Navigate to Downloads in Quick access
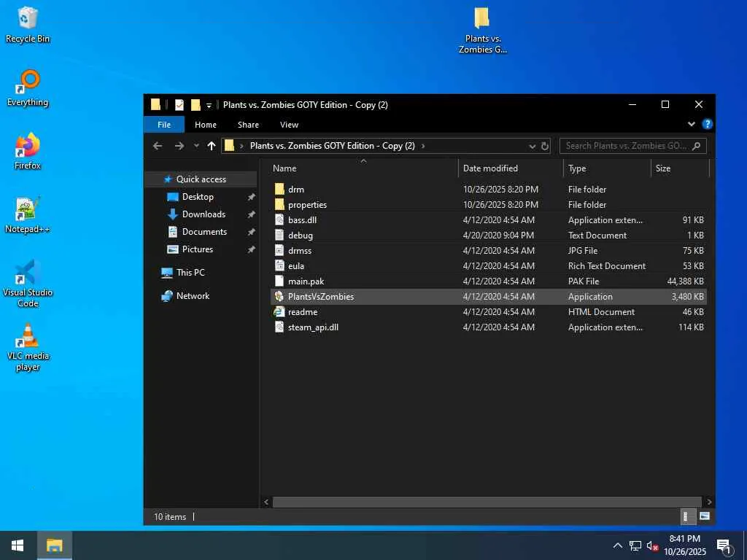 click(204, 214)
